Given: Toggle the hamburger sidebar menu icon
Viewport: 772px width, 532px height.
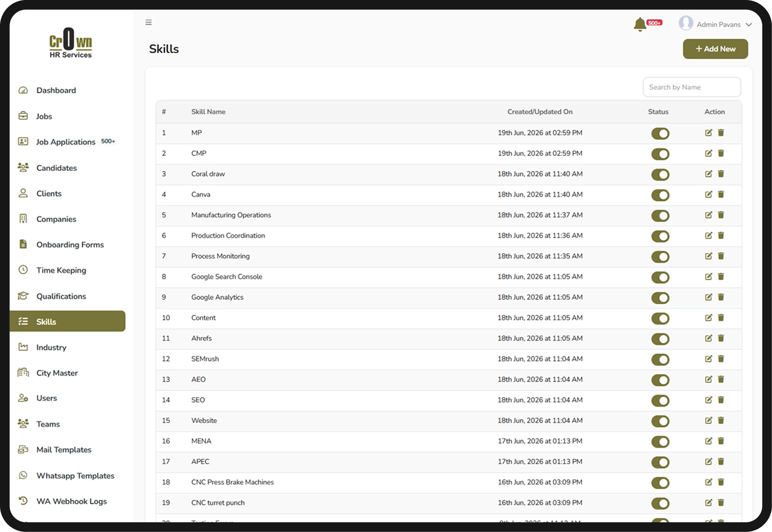Looking at the screenshot, I should point(148,23).
